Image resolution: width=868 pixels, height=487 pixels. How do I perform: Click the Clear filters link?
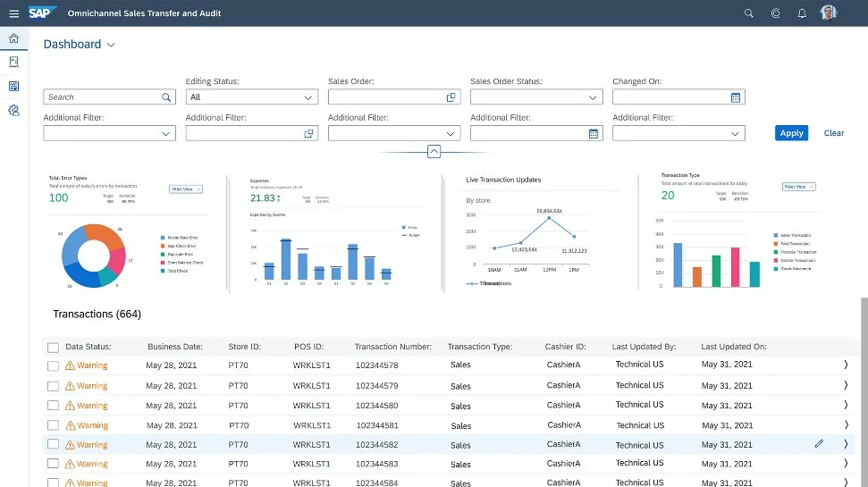[833, 133]
